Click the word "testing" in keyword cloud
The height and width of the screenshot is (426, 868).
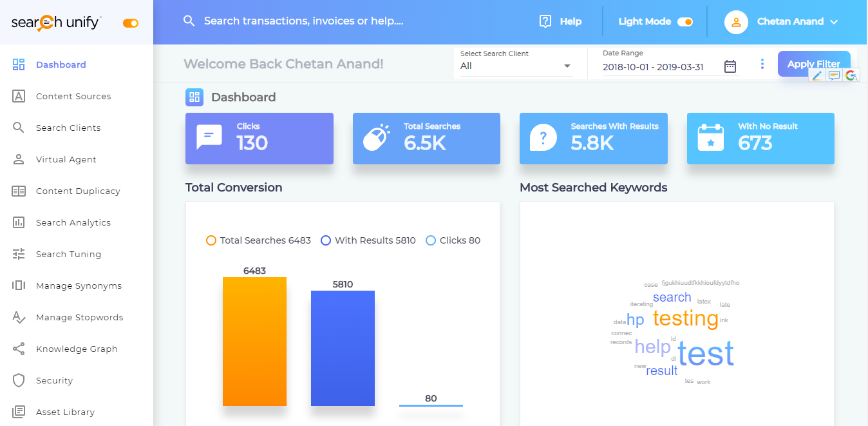685,318
